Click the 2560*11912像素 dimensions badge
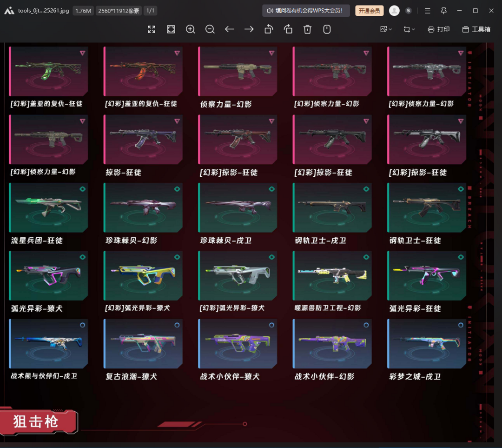This screenshot has height=448, width=502. pos(119,11)
